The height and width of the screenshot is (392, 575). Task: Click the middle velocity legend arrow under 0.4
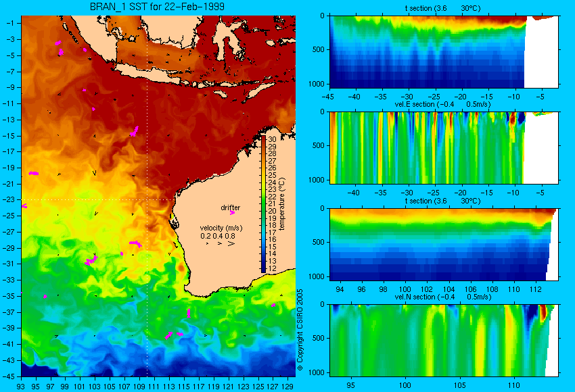pos(219,243)
